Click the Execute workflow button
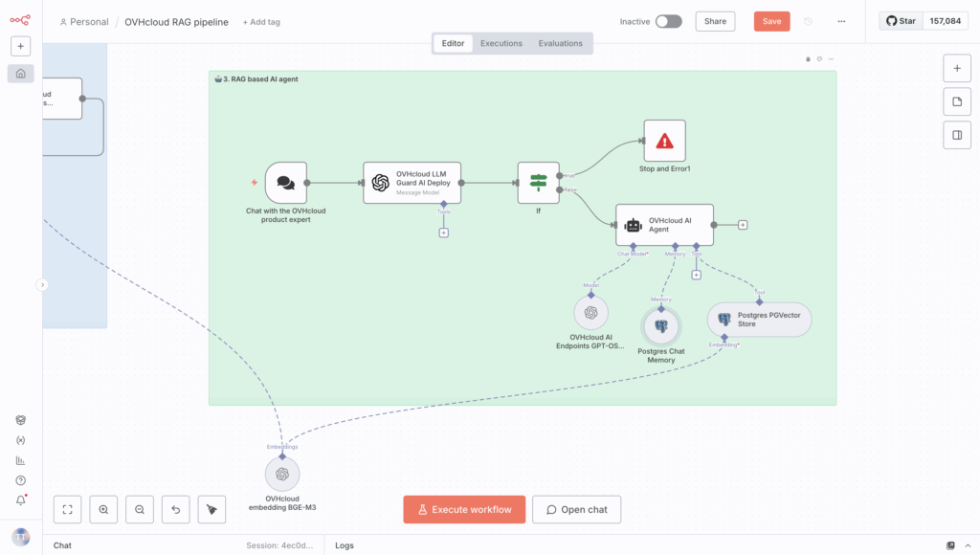The width and height of the screenshot is (980, 555). [464, 510]
